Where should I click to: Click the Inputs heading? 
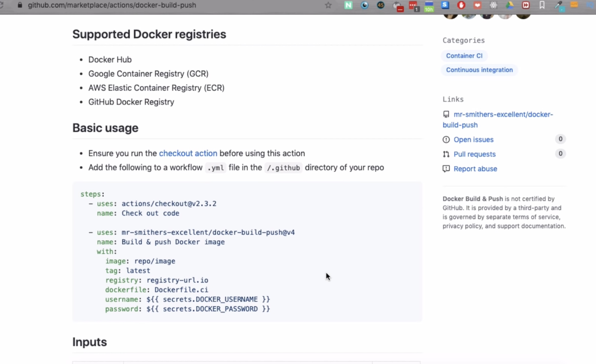(x=89, y=342)
